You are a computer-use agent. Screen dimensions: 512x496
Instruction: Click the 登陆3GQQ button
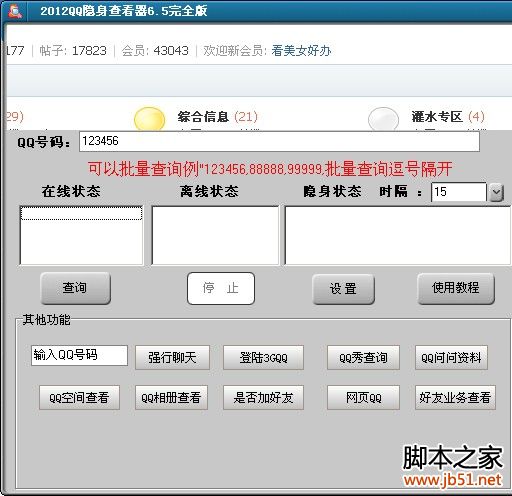point(263,358)
